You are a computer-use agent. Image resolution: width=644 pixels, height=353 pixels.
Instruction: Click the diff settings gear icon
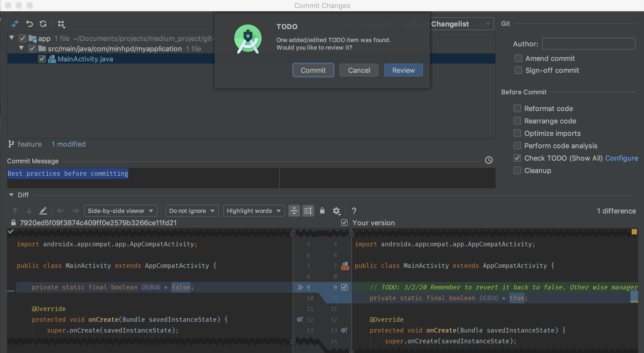click(x=336, y=211)
